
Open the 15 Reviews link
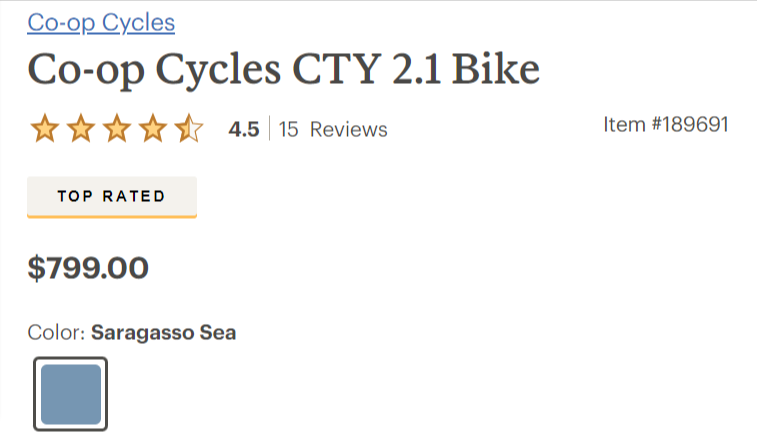click(333, 130)
